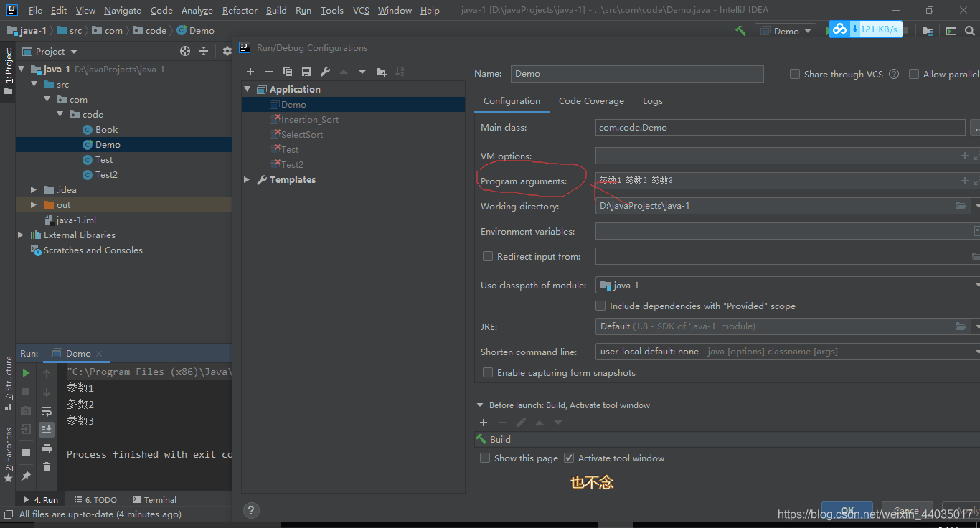This screenshot has height=528, width=980.
Task: Open the Terminal tool window tab
Action: [154, 500]
